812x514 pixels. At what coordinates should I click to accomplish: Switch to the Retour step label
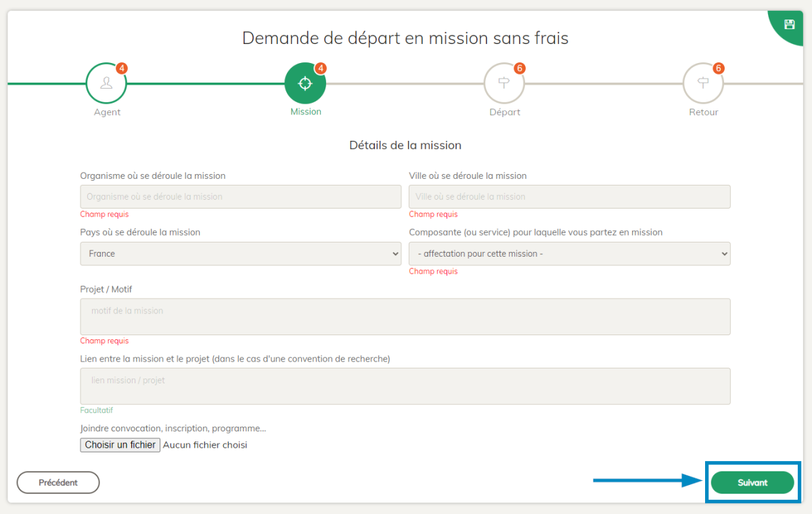704,112
